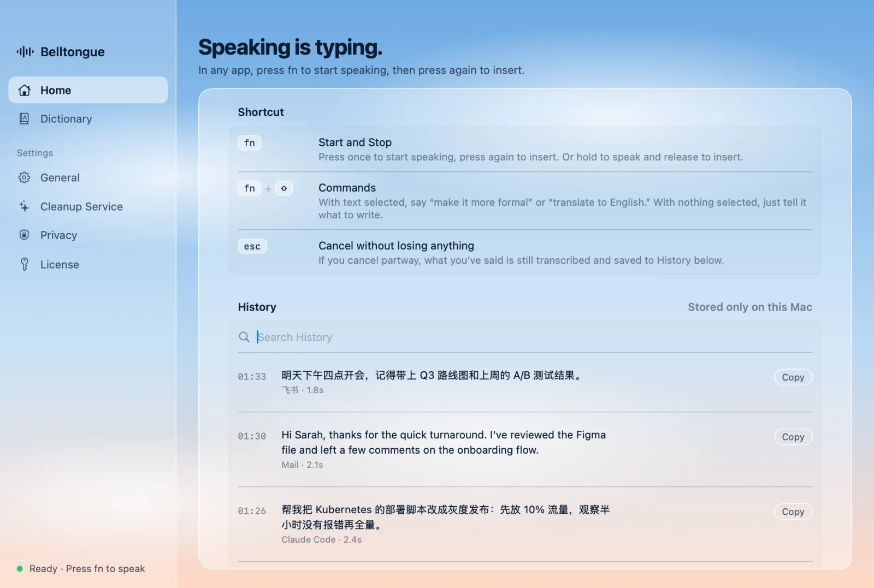Click the Dictionary book icon
The width and height of the screenshot is (874, 588).
[x=25, y=118]
